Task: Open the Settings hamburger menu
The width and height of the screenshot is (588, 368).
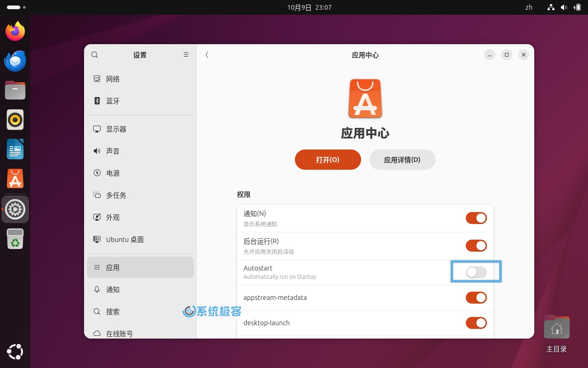Action: 186,55
